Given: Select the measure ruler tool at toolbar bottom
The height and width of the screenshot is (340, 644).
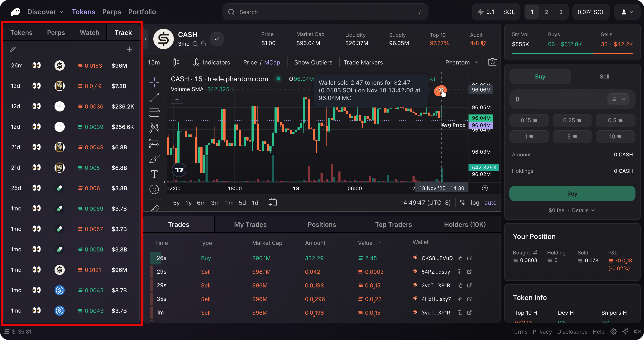Looking at the screenshot, I should [156, 208].
